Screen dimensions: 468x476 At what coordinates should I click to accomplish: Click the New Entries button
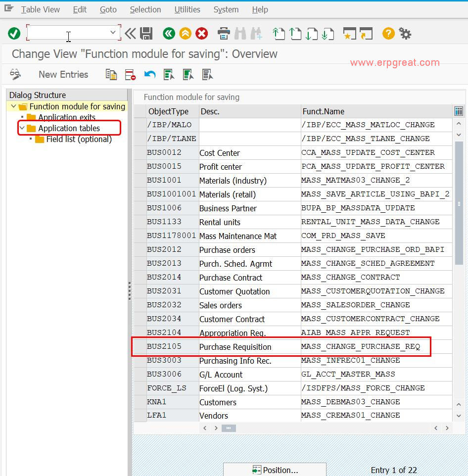63,74
